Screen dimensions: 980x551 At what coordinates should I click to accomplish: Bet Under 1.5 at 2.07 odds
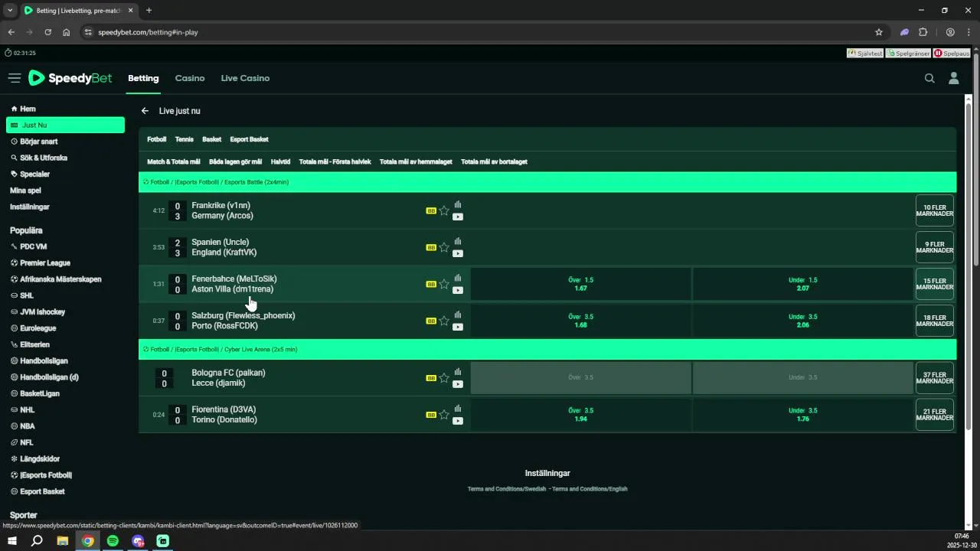click(x=803, y=284)
